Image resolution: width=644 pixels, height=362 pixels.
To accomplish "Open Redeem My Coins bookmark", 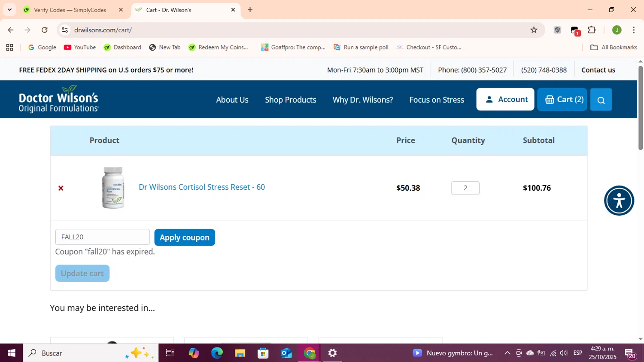I will point(218,47).
